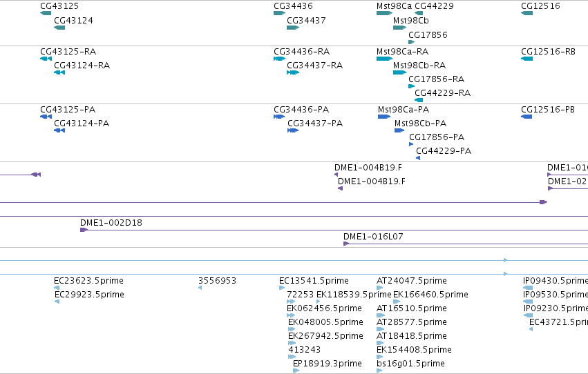
Task: Click the IP09430.5prime EST feature
Action: click(x=528, y=288)
